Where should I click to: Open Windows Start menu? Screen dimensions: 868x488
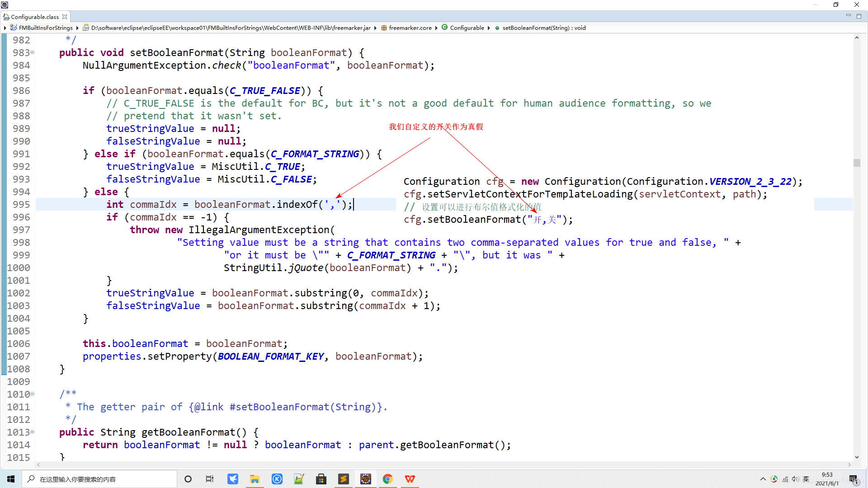click(11, 479)
